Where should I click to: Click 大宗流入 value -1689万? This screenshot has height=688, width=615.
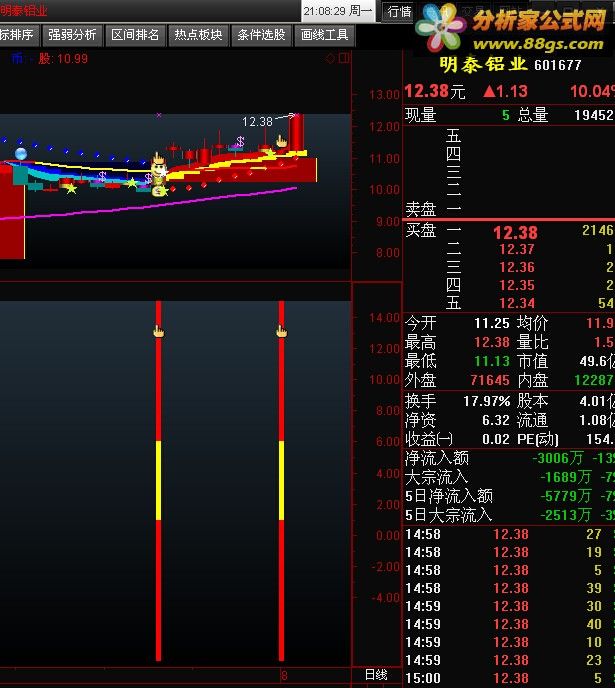tap(565, 477)
